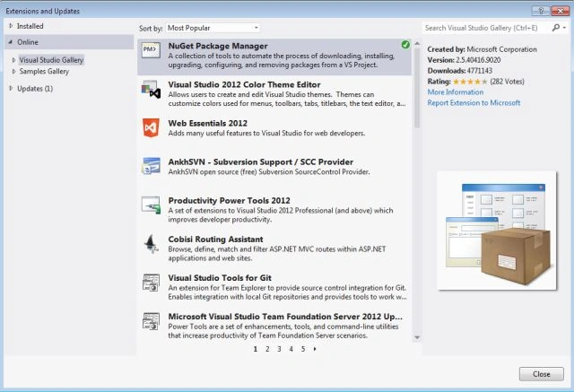Click the search magnifier icon
The width and height of the screenshot is (574, 392).
point(556,28)
